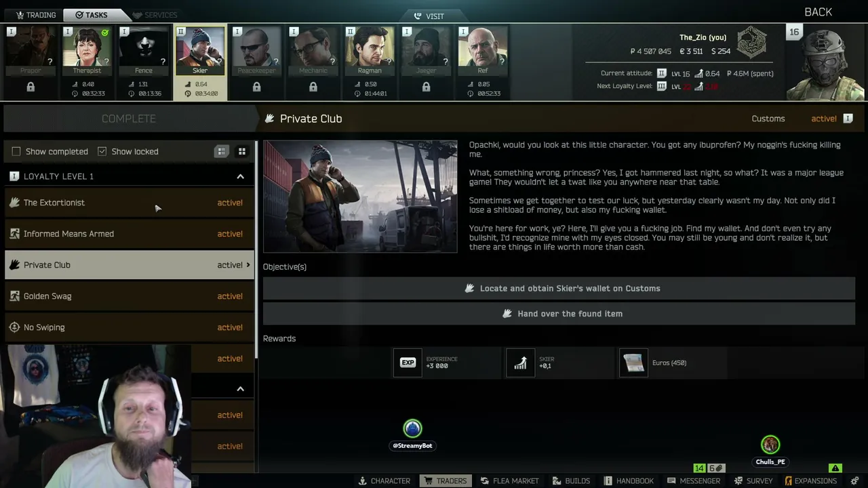Click the COMPLETE button

tap(129, 119)
